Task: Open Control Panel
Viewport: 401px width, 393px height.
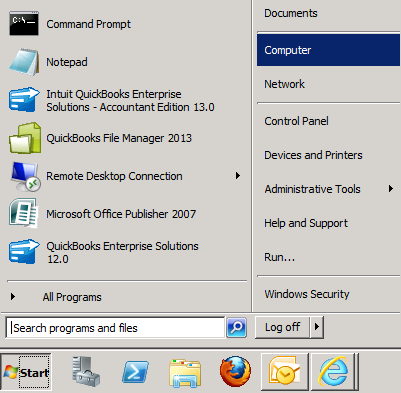Action: coord(296,121)
